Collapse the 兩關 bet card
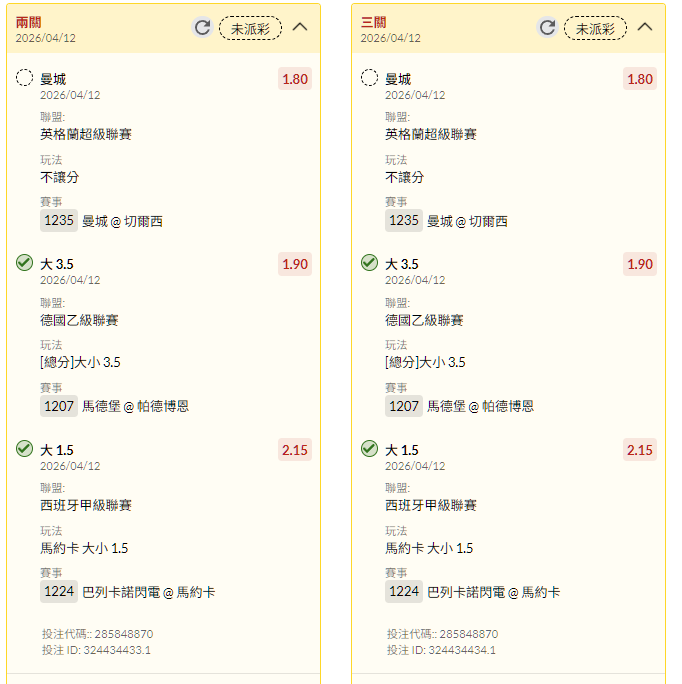 [300, 28]
